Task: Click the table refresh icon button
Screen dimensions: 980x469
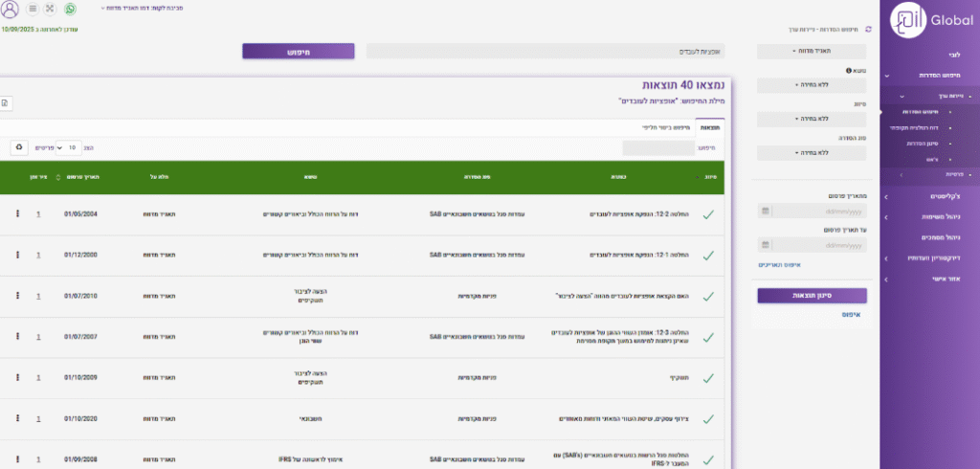Action: pos(19,147)
